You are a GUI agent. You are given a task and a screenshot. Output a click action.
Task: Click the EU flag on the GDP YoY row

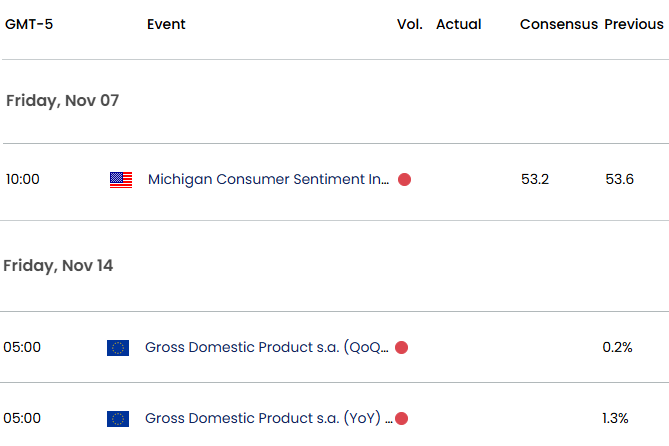pos(118,418)
